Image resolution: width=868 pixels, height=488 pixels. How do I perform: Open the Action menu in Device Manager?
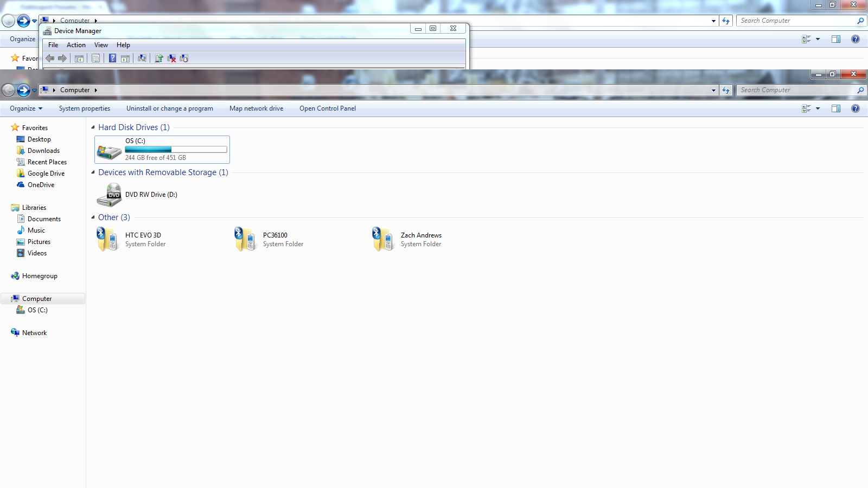point(76,45)
